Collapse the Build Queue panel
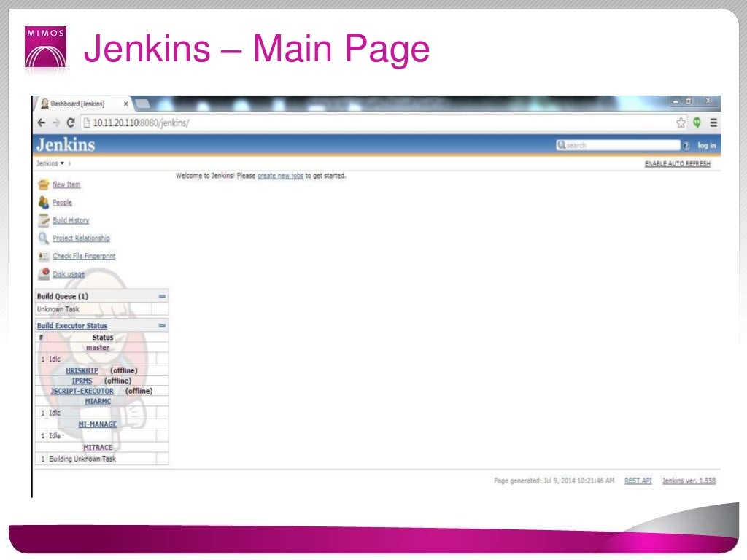The height and width of the screenshot is (560, 747). tap(162, 296)
